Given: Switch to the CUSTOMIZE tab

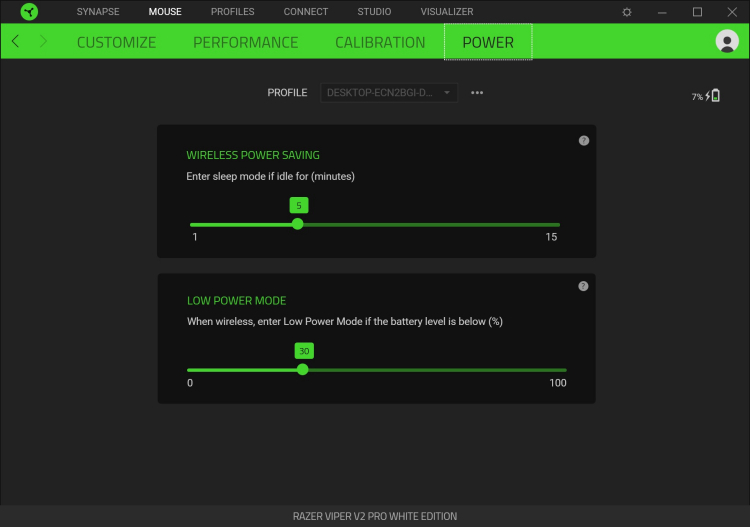Looking at the screenshot, I should 116,42.
